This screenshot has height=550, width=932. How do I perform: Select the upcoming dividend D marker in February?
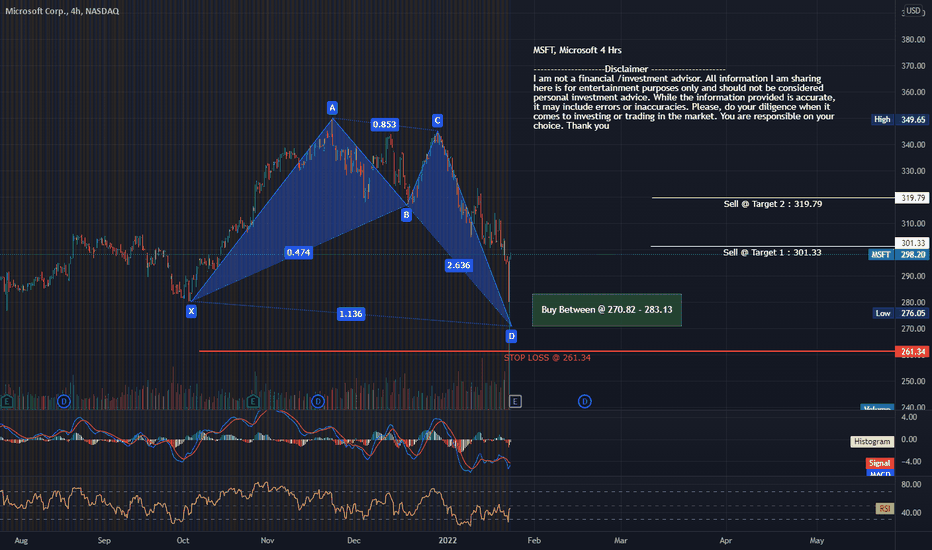(584, 401)
